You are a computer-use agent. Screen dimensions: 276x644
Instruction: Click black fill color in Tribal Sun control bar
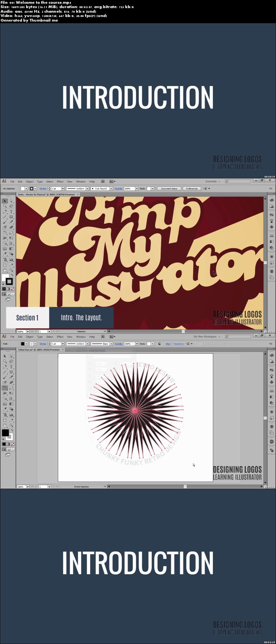click(23, 344)
